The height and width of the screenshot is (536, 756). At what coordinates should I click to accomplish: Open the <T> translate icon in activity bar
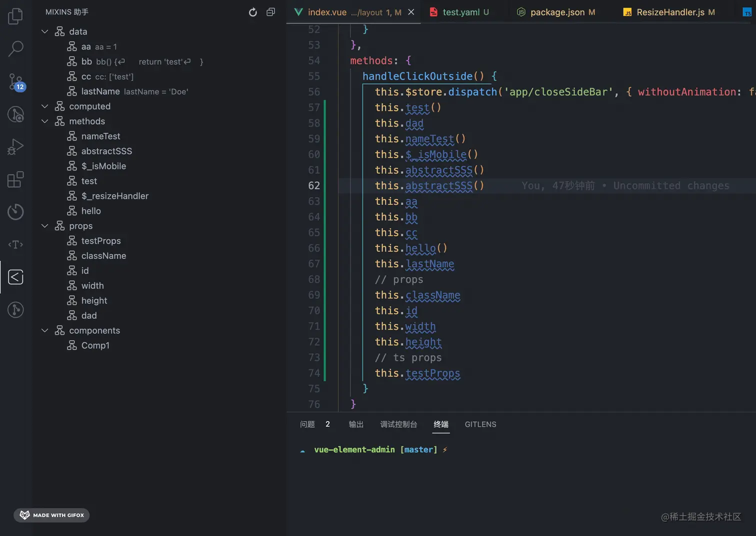[x=15, y=244]
